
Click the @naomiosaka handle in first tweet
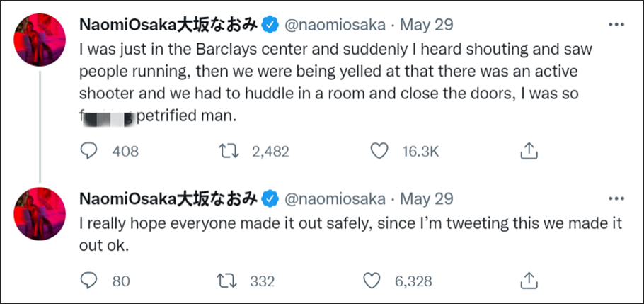[x=335, y=25]
